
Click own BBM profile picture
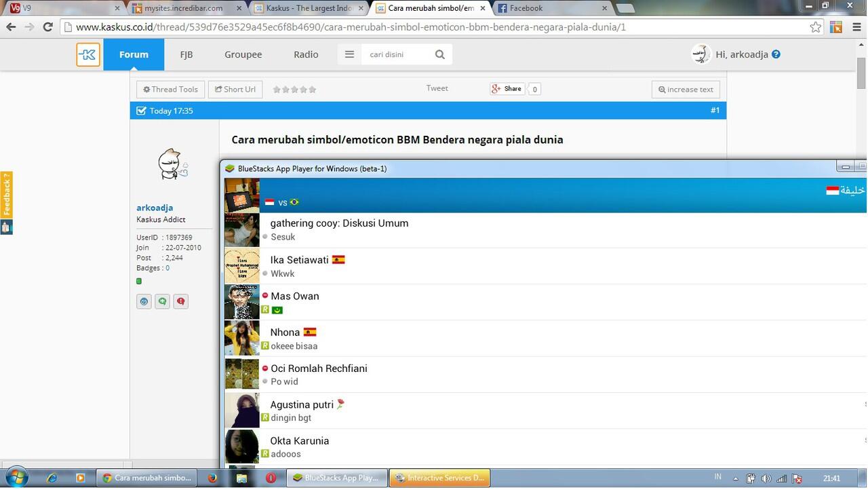click(x=242, y=195)
